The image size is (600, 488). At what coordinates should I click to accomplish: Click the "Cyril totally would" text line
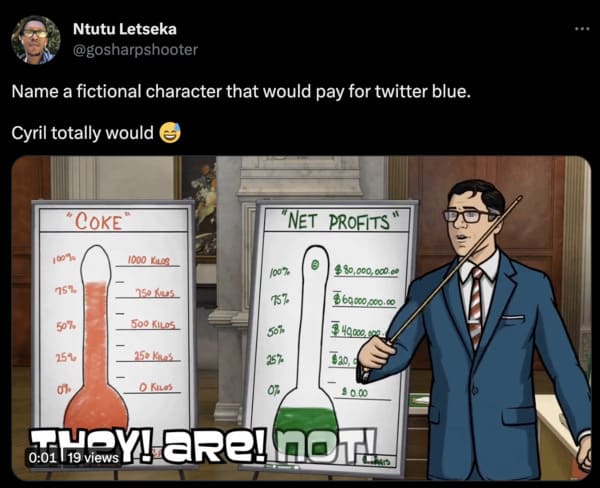(x=82, y=133)
